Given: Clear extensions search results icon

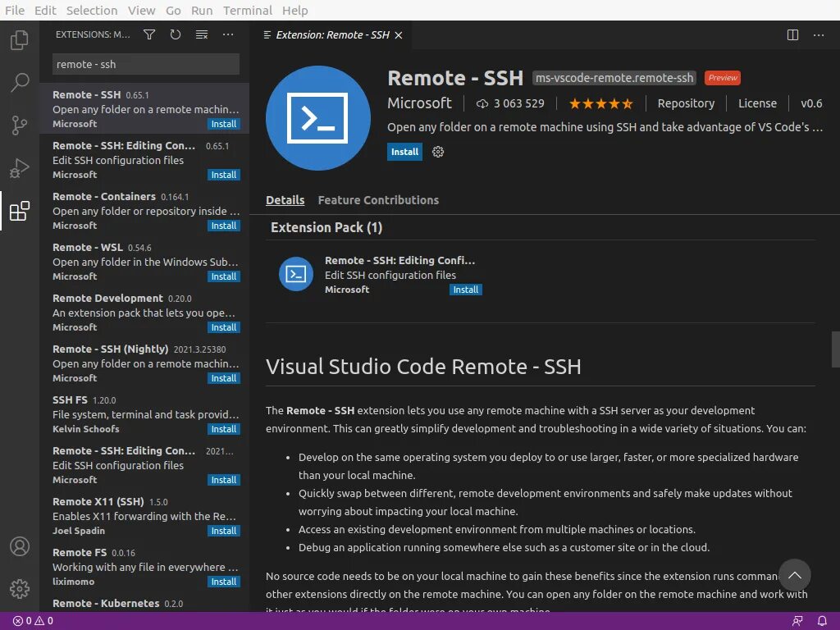Looking at the screenshot, I should coord(202,34).
